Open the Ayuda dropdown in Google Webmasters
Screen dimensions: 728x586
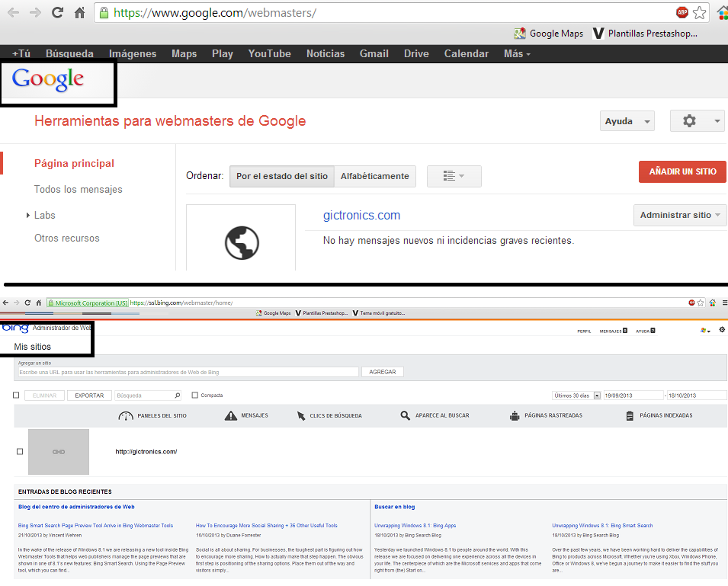point(627,121)
